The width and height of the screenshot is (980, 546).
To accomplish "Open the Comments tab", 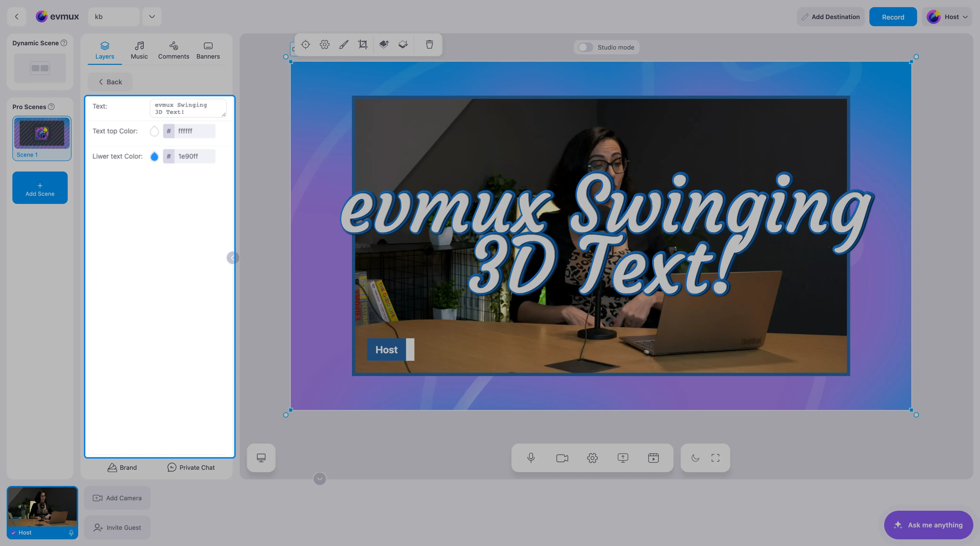I will [174, 51].
